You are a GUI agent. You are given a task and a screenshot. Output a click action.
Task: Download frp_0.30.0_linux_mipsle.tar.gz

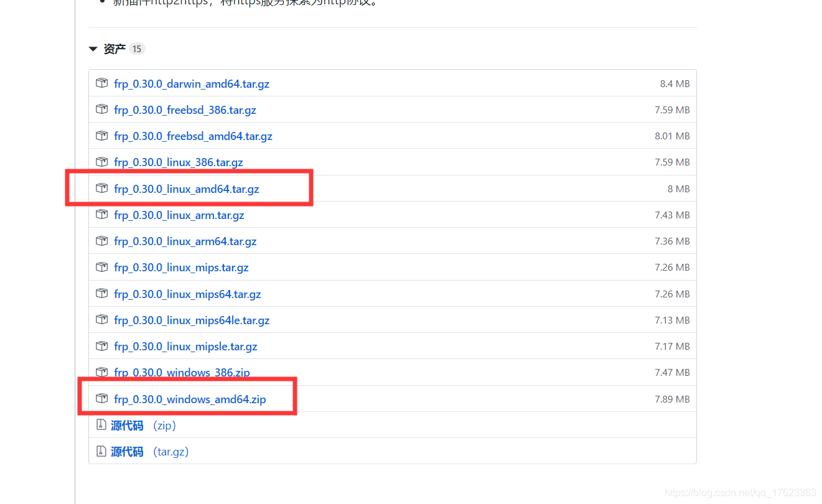186,346
